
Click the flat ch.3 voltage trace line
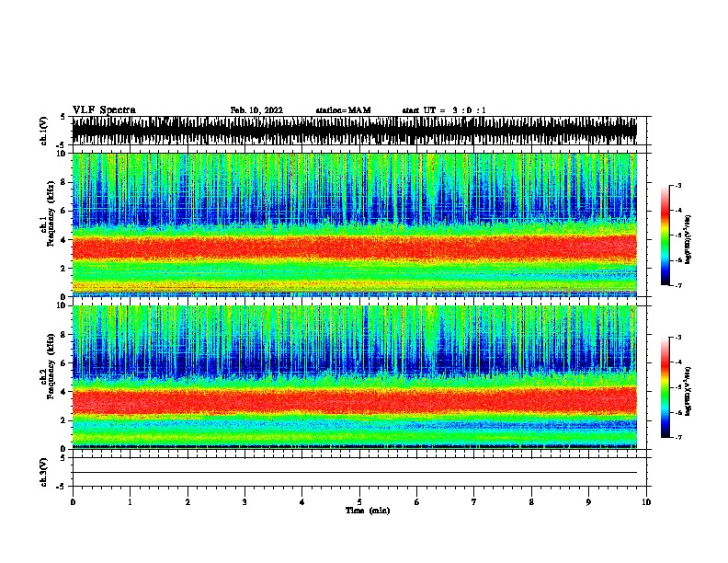[x=355, y=473]
